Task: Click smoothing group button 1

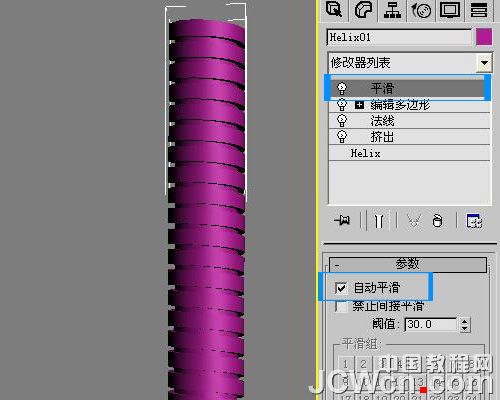Action: pyautogui.click(x=346, y=364)
